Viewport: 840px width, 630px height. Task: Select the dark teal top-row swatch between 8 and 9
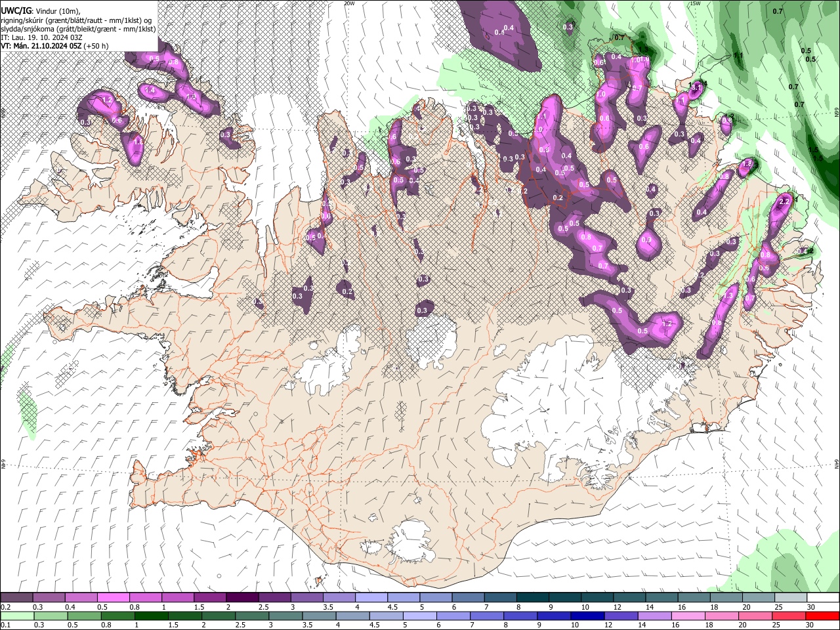click(x=532, y=598)
